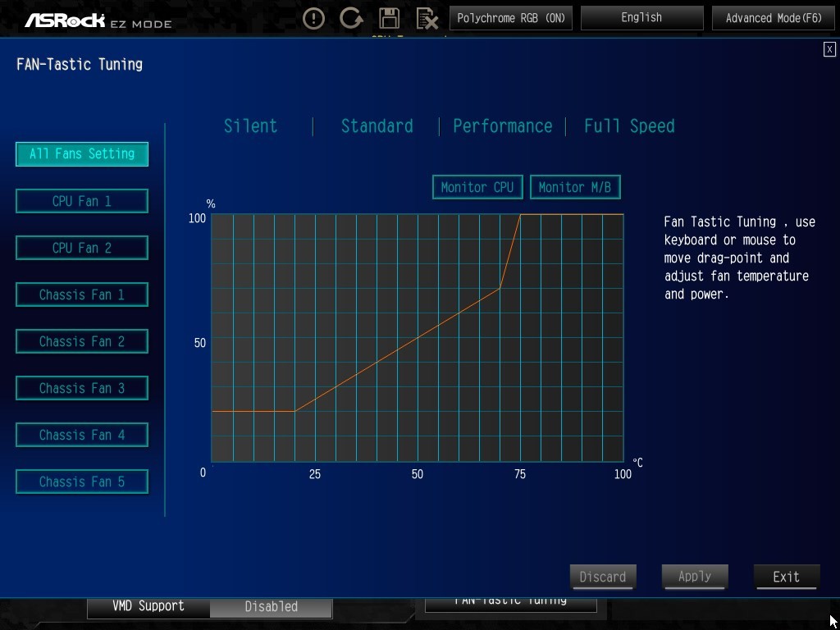Viewport: 840px width, 630px height.
Task: Click the exclamation info icon in top bar
Action: [x=313, y=19]
